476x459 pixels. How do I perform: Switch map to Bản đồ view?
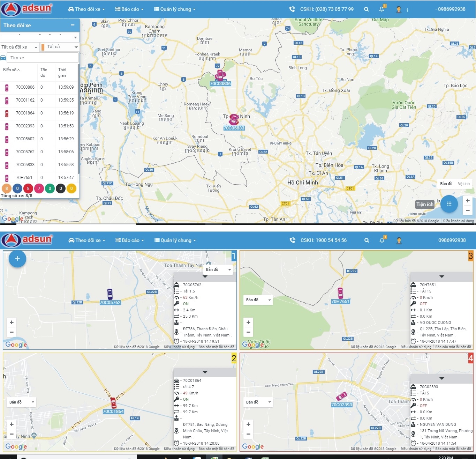point(446,184)
